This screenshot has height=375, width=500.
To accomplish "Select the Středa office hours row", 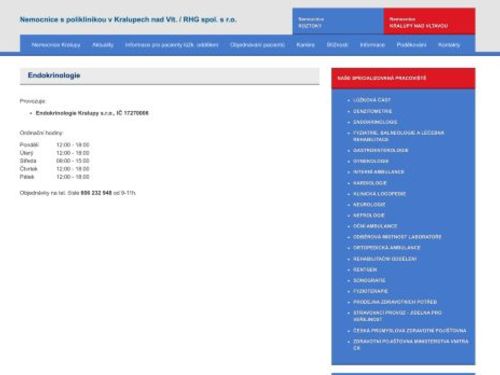I will [x=55, y=161].
